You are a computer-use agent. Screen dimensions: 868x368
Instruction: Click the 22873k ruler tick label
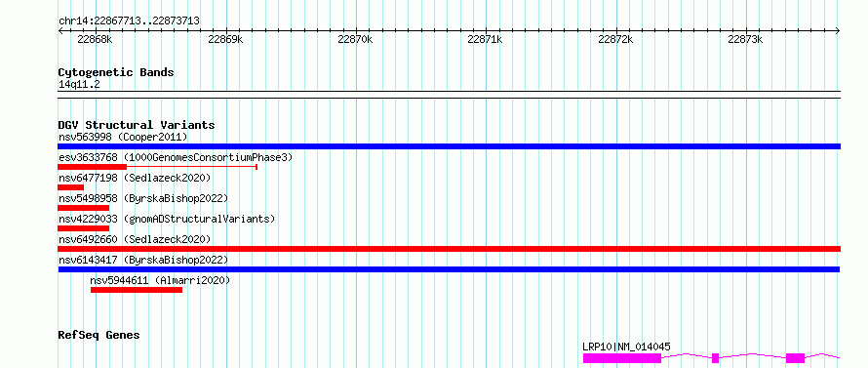745,39
